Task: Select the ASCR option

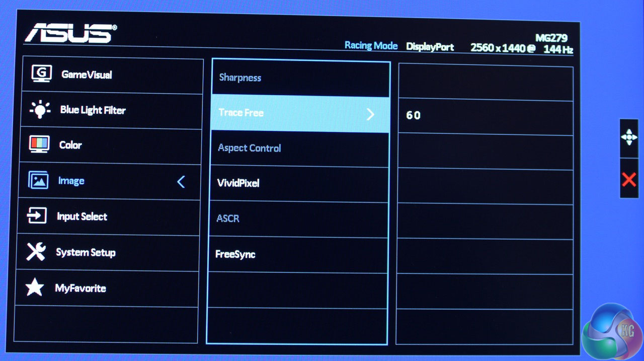Action: pyautogui.click(x=298, y=220)
